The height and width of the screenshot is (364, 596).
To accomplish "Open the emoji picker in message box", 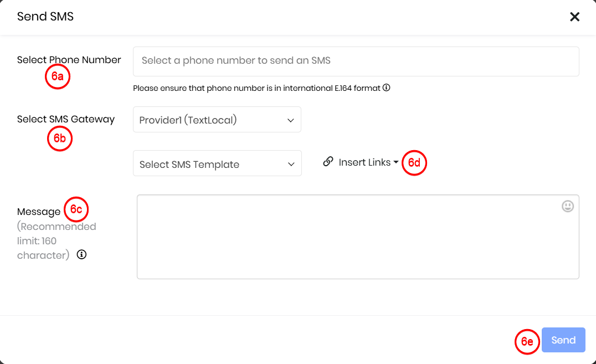I will (x=568, y=206).
